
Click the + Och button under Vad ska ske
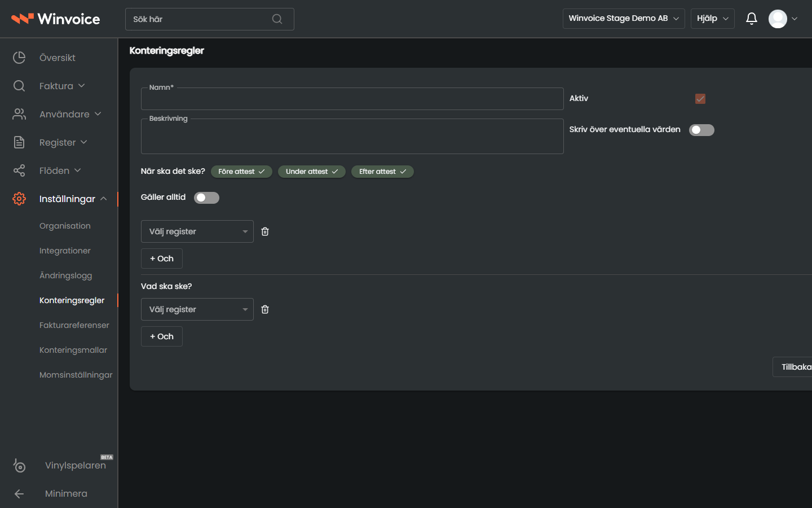point(162,336)
